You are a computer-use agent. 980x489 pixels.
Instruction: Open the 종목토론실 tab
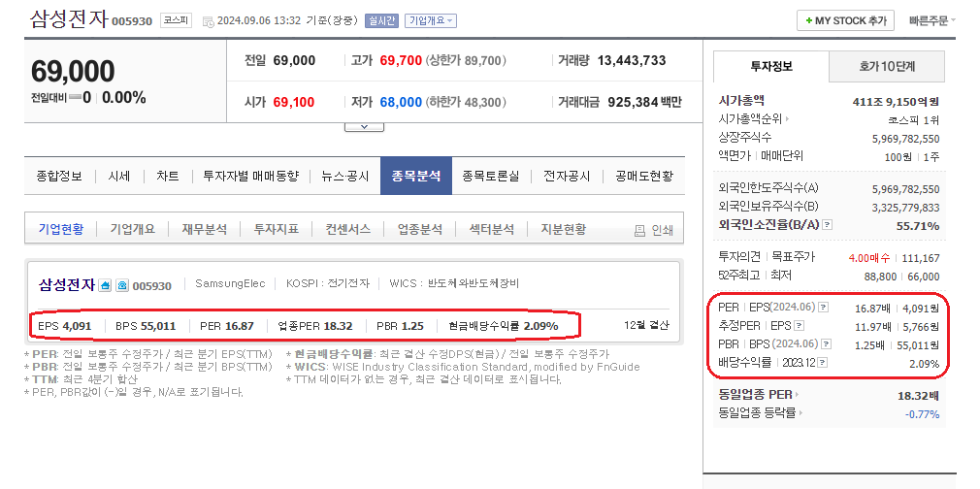click(x=491, y=176)
